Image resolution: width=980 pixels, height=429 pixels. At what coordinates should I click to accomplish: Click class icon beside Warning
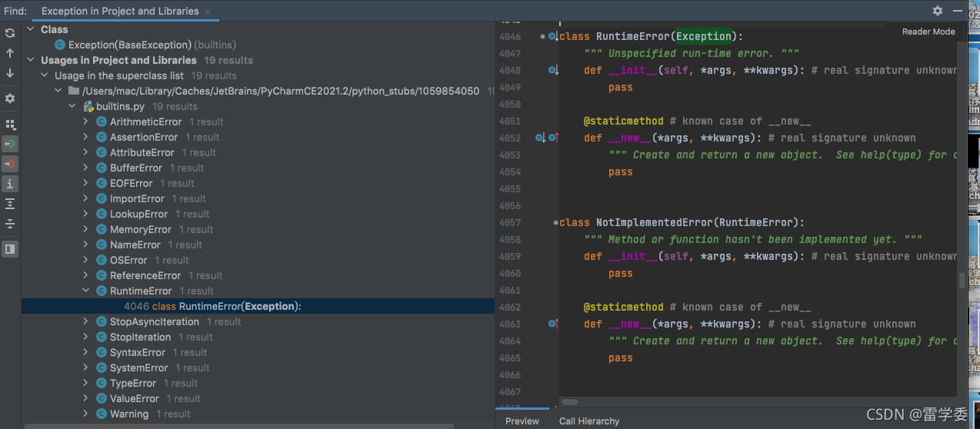pyautogui.click(x=101, y=414)
